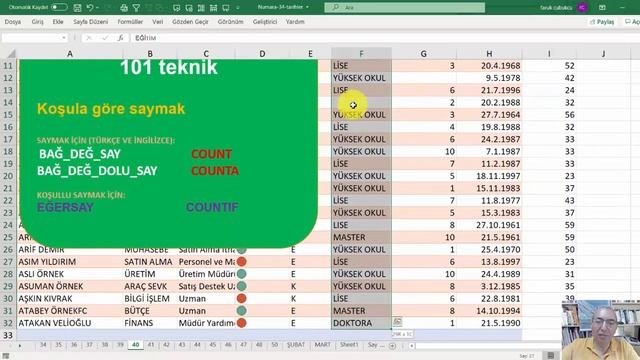Click the New Sheet plus icon
The width and height of the screenshot is (640, 360).
click(392, 346)
